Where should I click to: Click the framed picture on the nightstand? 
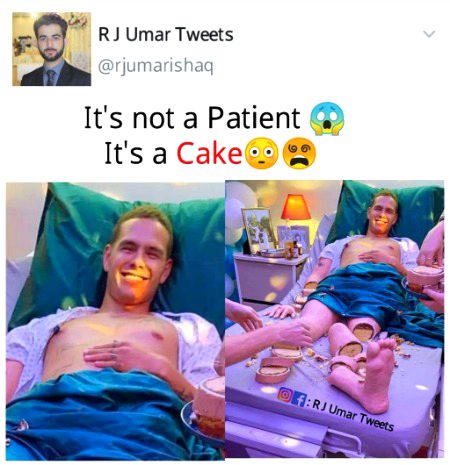coord(258,230)
